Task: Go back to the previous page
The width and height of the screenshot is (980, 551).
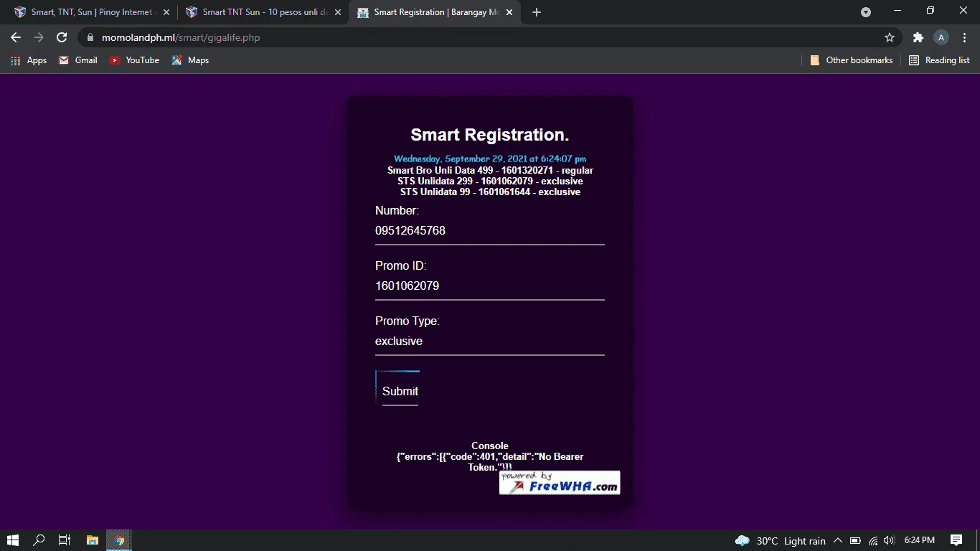Action: [16, 37]
